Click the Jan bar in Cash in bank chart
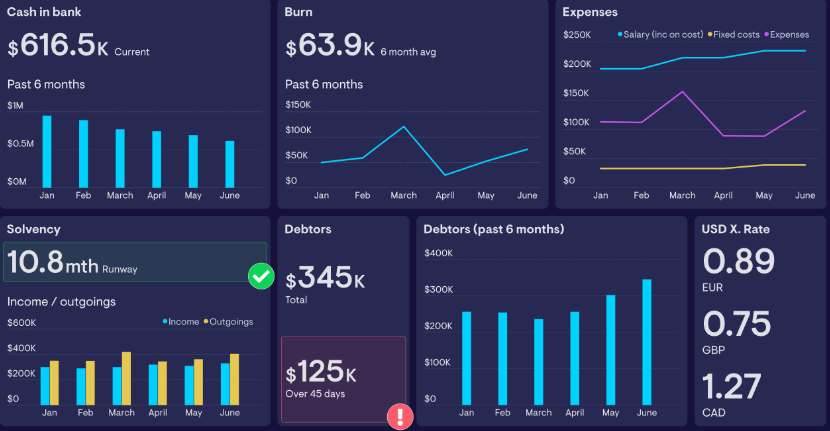The height and width of the screenshot is (431, 830). click(47, 151)
